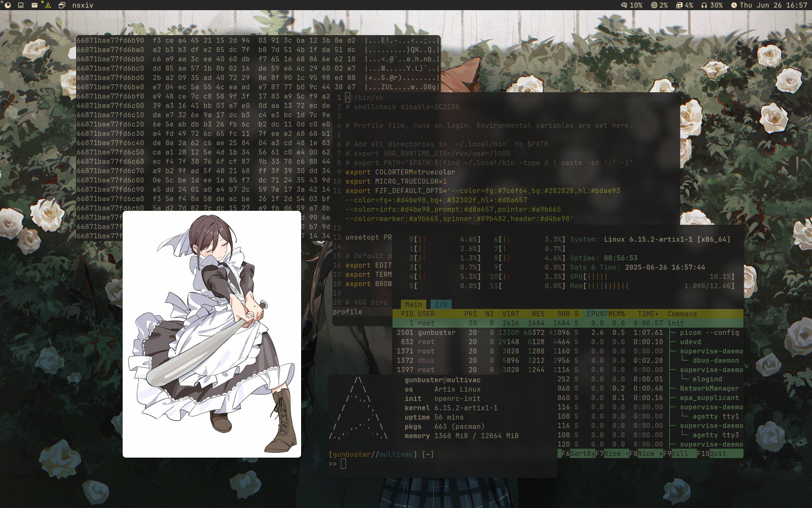Image resolution: width=812 pixels, height=508 pixels.
Task: Sort htop by TIME+ column header
Action: point(648,314)
